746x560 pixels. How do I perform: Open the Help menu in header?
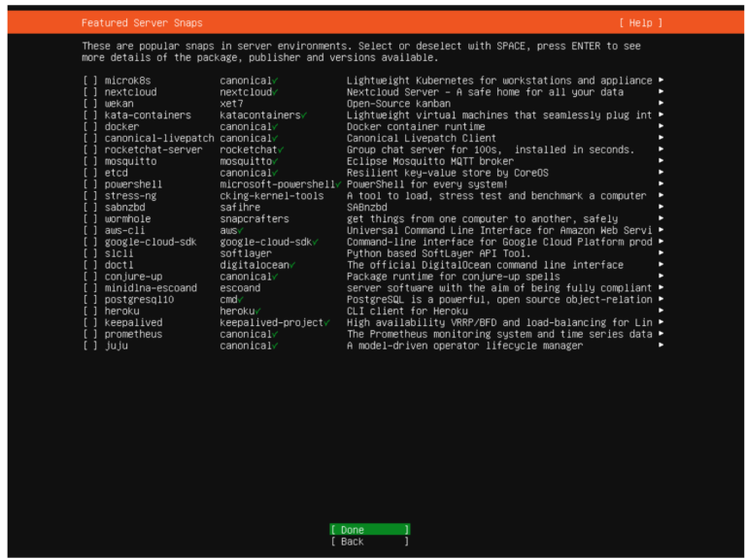[x=640, y=22]
